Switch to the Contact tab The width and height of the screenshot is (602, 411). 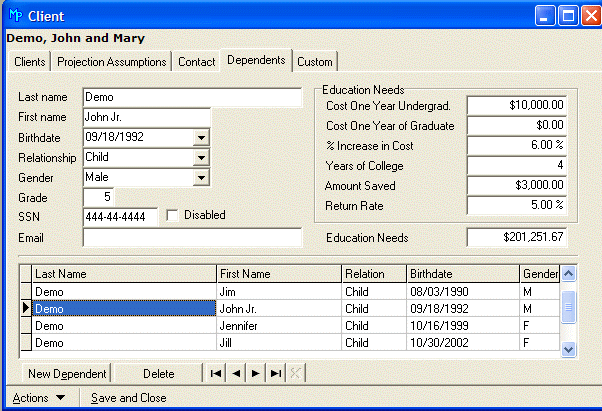(x=197, y=62)
